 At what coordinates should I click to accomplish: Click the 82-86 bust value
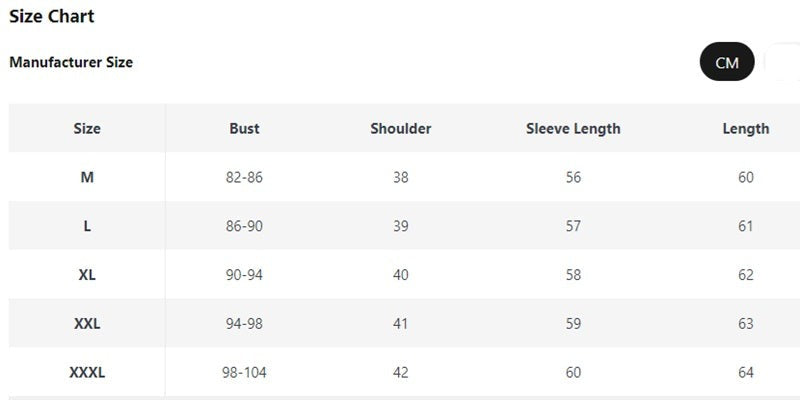(x=244, y=178)
